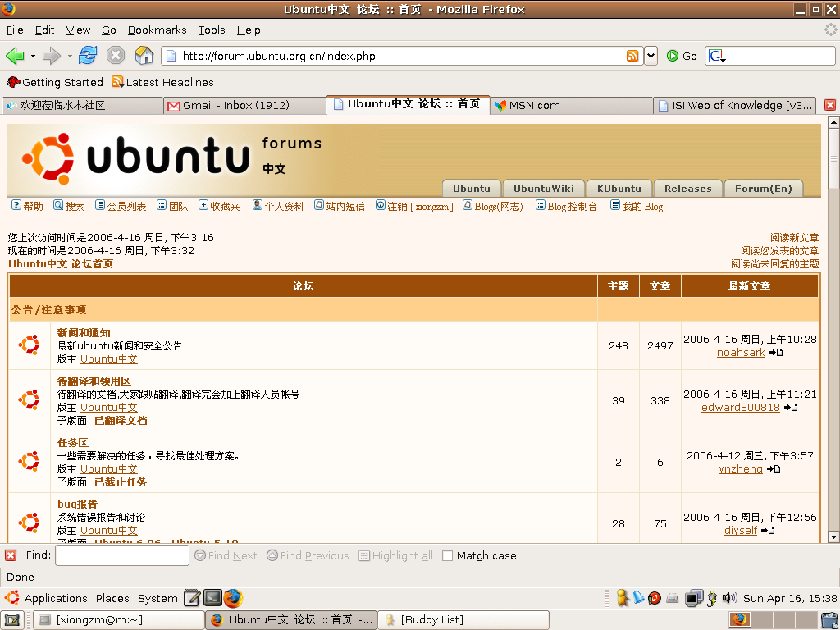This screenshot has width=840, height=630.
Task: Click the orange RSS feed icon in address bar
Action: click(632, 56)
